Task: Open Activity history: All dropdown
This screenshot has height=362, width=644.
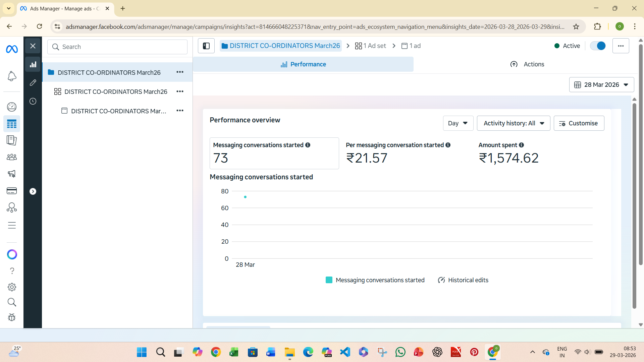Action: pyautogui.click(x=514, y=123)
